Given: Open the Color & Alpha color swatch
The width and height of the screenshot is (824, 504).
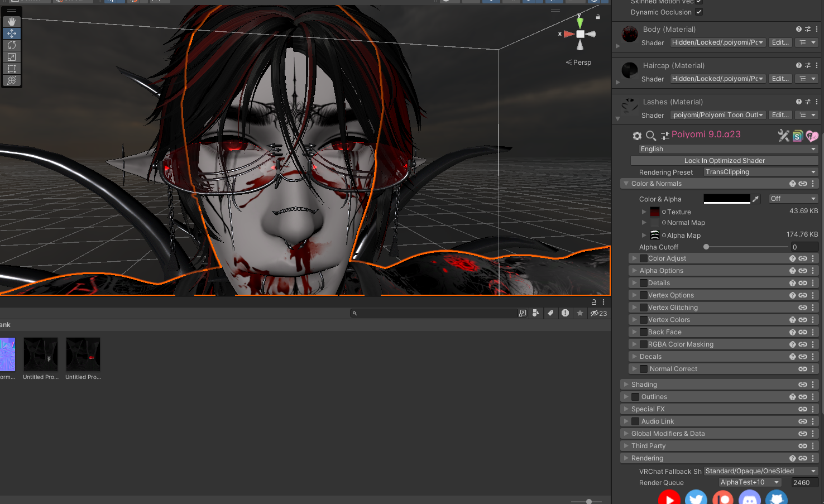Looking at the screenshot, I should (727, 199).
